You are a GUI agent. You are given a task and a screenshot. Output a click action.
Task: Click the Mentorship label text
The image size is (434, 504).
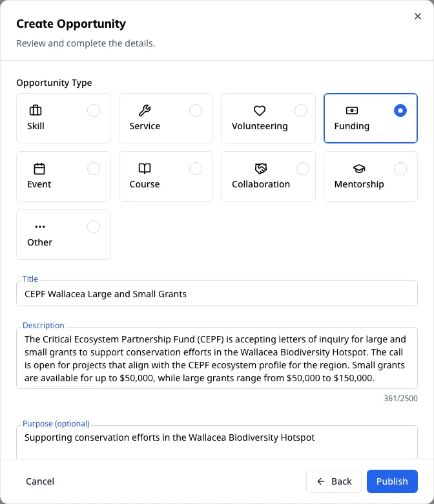click(359, 185)
